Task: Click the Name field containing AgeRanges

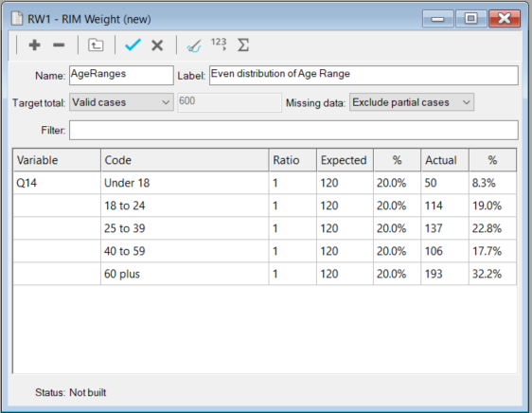Action: click(x=121, y=75)
